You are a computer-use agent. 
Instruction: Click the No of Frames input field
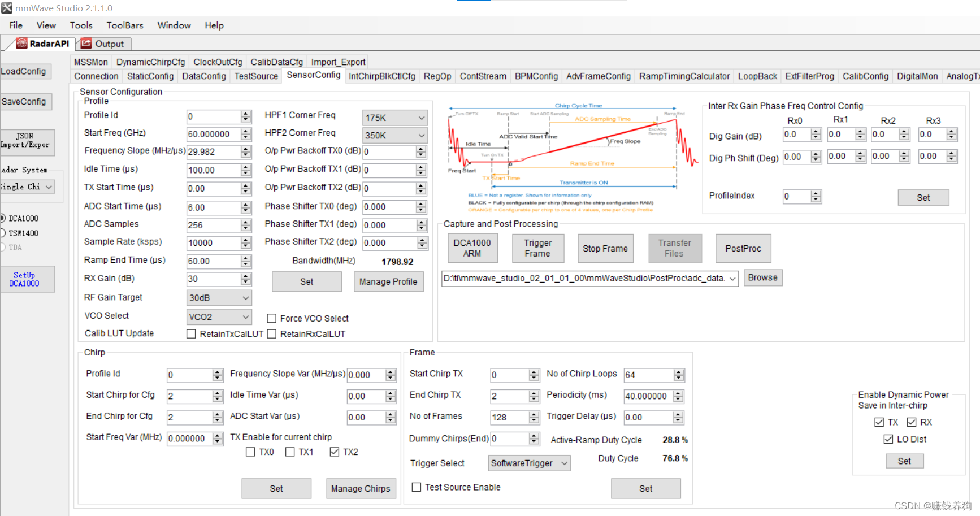510,417
